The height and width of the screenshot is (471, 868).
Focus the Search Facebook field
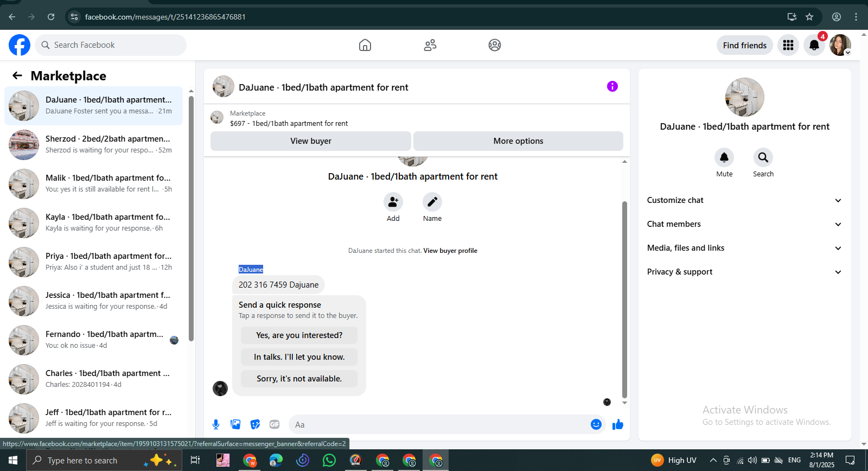point(111,45)
